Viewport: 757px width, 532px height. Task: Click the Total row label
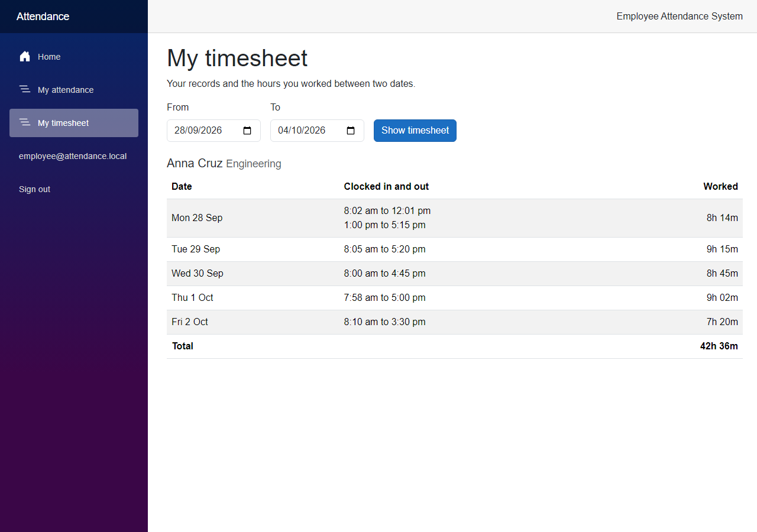coord(182,346)
